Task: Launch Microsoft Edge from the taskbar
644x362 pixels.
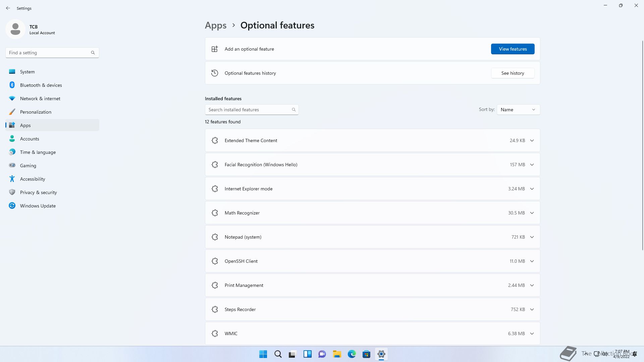Action: (x=352, y=354)
